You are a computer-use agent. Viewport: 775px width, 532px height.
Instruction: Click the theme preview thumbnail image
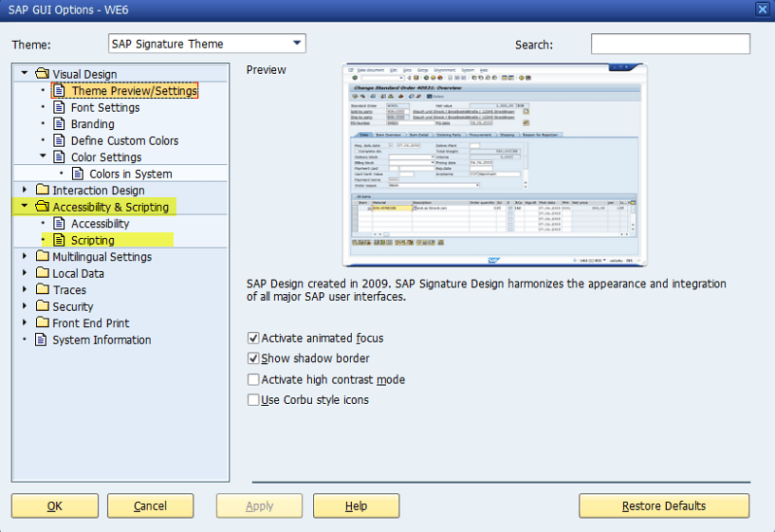click(x=494, y=164)
